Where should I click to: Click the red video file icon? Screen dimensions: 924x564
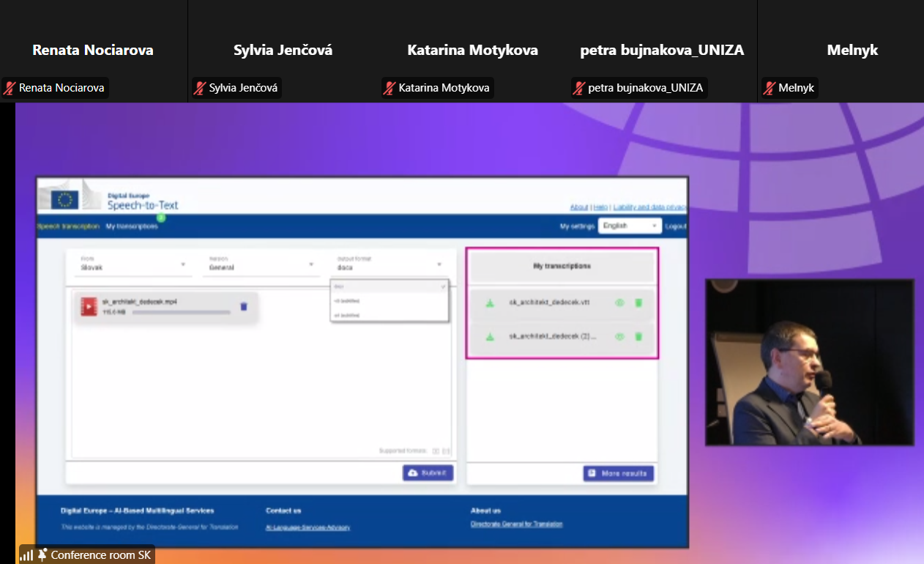coord(89,307)
